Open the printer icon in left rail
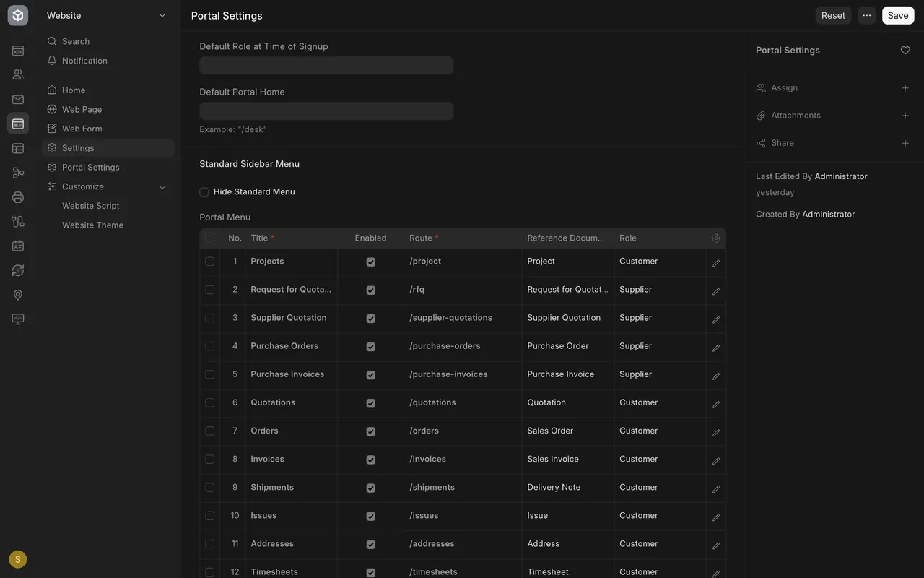Image resolution: width=924 pixels, height=578 pixels. pyautogui.click(x=18, y=197)
